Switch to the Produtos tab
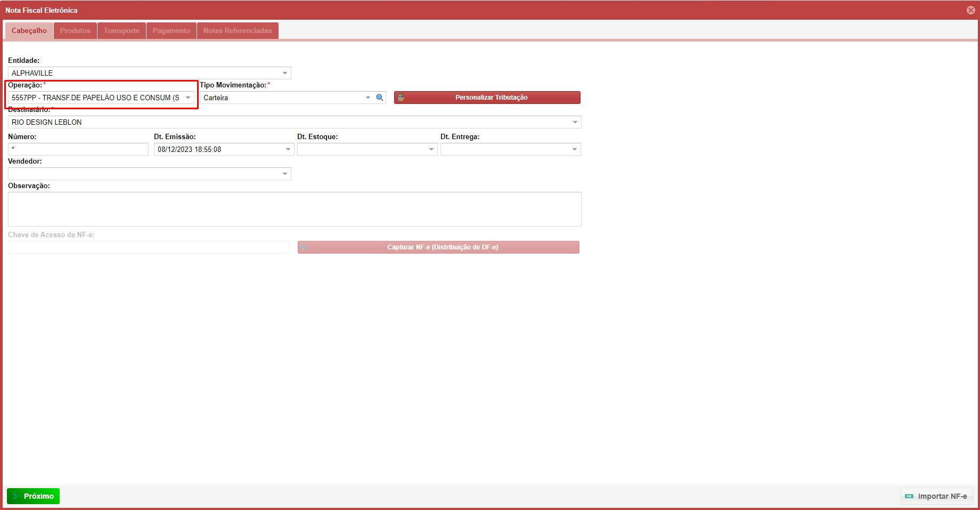The width and height of the screenshot is (980, 510). coord(75,30)
